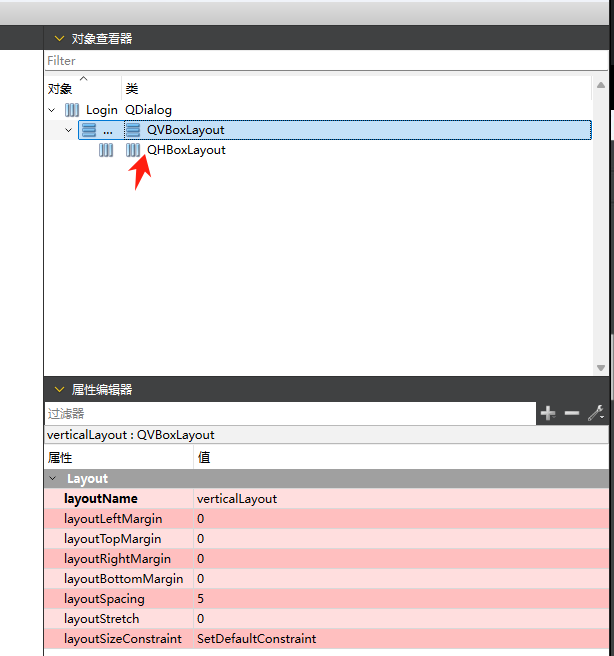Click the minus icon to remove property
614x656 pixels.
click(572, 413)
